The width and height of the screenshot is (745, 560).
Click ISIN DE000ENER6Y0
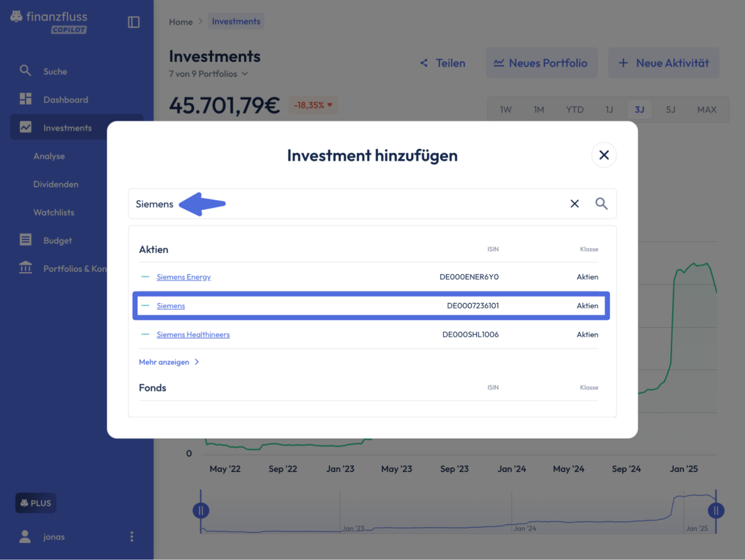pos(469,277)
